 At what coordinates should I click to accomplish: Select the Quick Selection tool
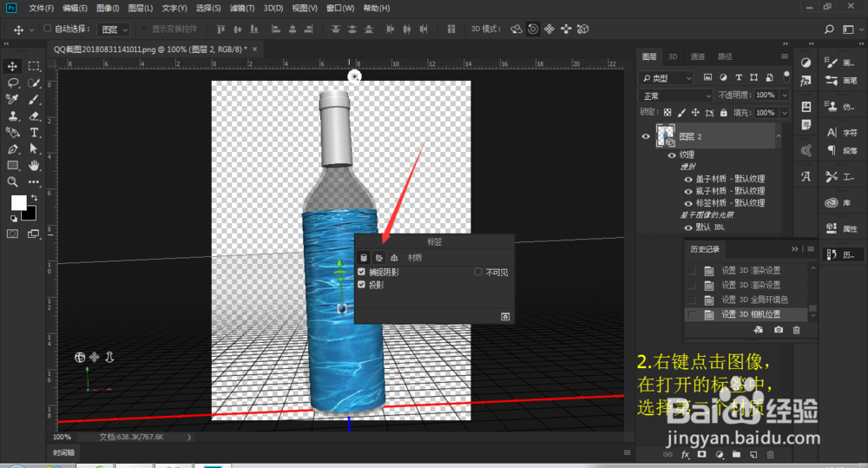(34, 83)
